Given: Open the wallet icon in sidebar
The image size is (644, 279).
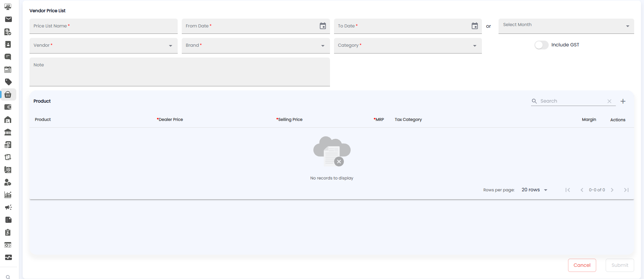Looking at the screenshot, I should (x=8, y=107).
